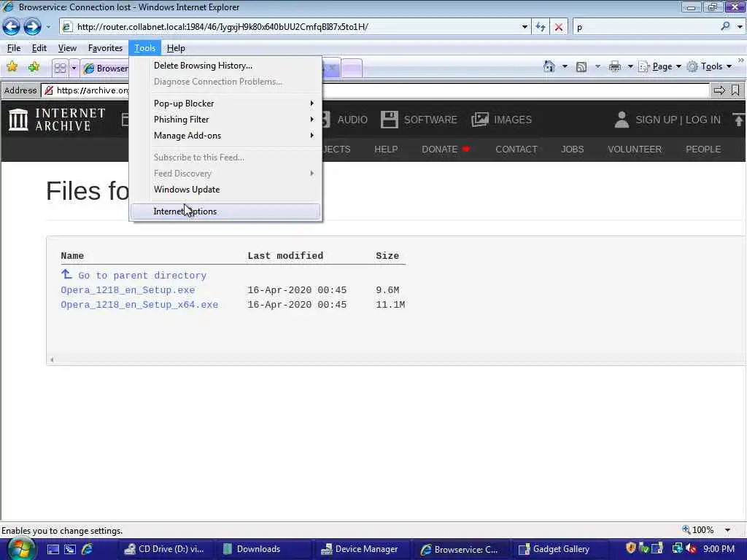Screen dimensions: 747x560
Task: Open the tab list dropdown arrow
Action: pyautogui.click(x=74, y=68)
